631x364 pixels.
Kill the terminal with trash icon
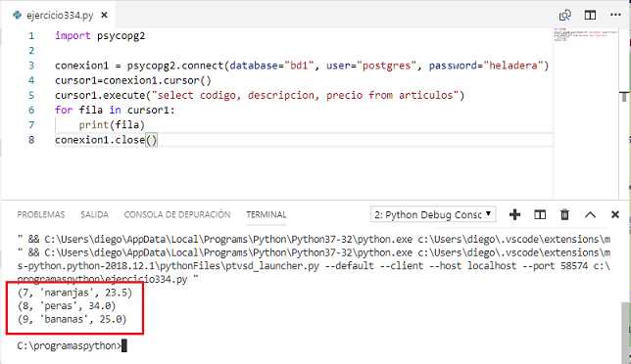click(x=564, y=214)
